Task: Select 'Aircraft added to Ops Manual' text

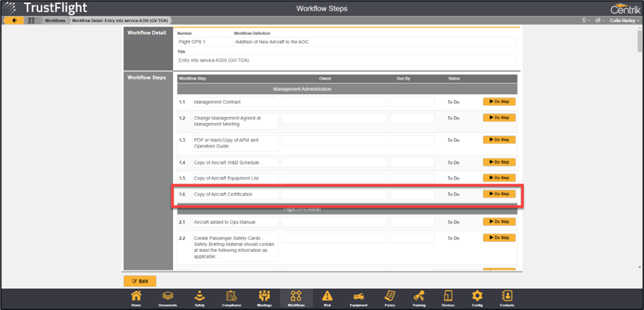Action: click(x=224, y=222)
